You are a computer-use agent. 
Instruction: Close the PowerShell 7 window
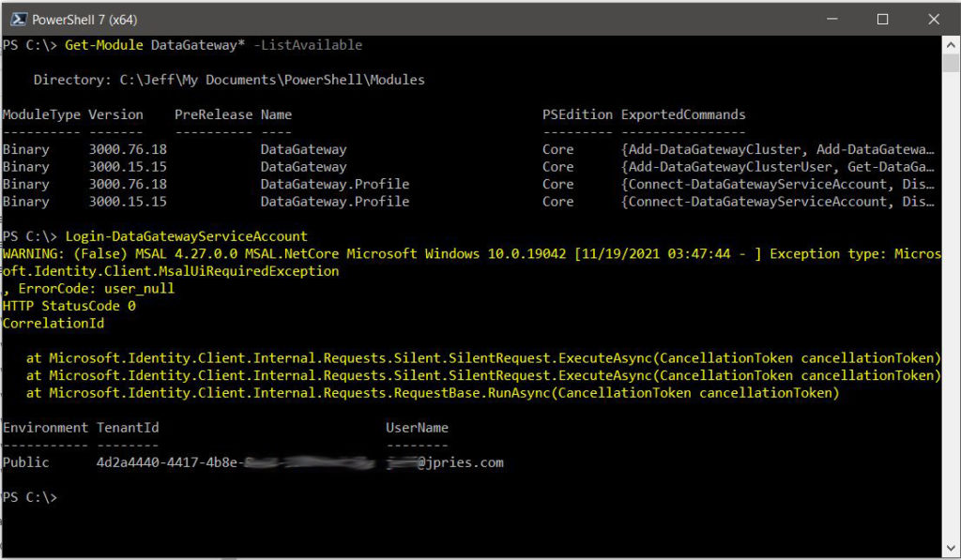[x=933, y=19]
